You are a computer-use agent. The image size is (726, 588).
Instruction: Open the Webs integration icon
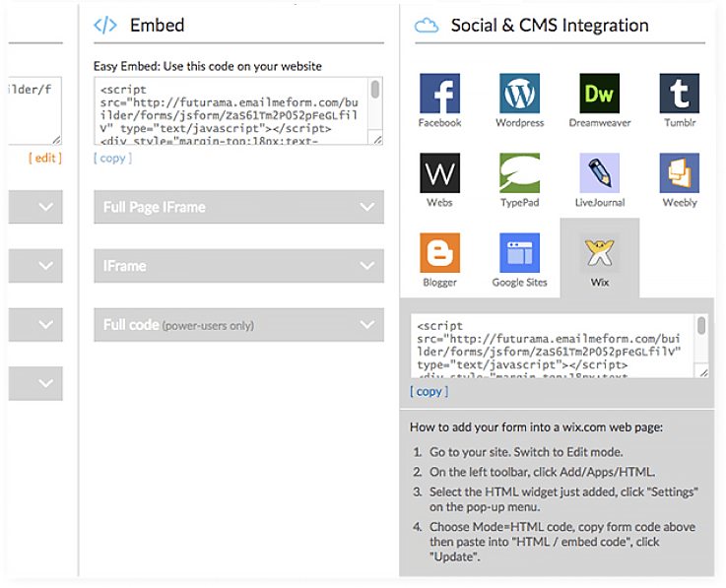click(439, 173)
